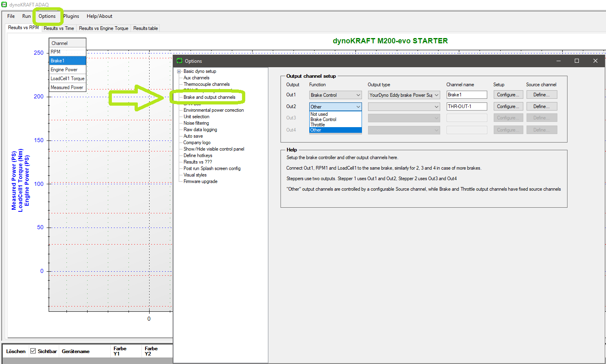Switch to Results vs Engine Torque tab
Screen dimensions: 606x364
103,28
